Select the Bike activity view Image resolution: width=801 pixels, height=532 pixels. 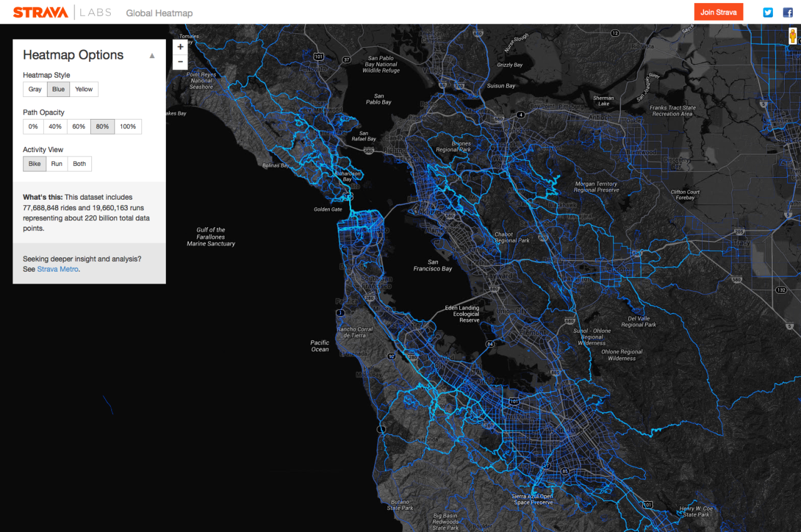(x=34, y=164)
